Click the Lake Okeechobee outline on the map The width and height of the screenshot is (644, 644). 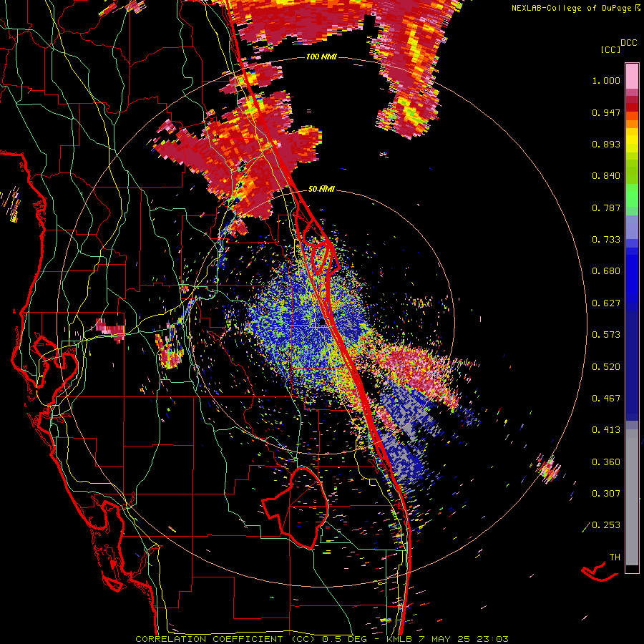pyautogui.click(x=296, y=507)
